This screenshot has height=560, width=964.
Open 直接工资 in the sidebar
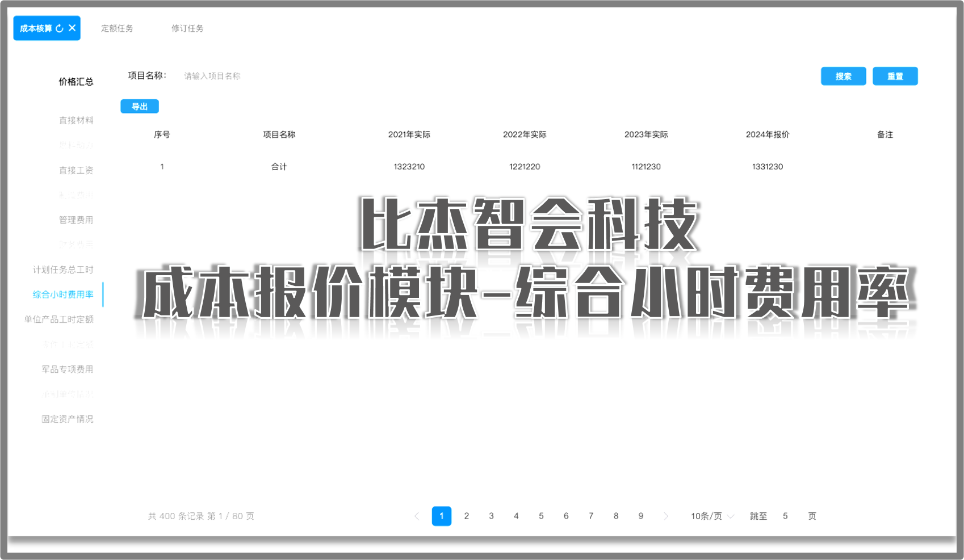tap(76, 170)
